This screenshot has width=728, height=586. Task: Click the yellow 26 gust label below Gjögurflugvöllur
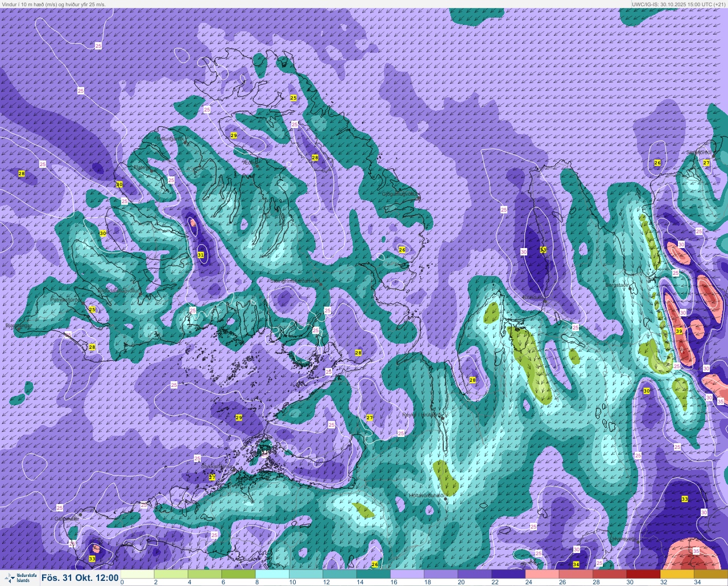pyautogui.click(x=402, y=250)
